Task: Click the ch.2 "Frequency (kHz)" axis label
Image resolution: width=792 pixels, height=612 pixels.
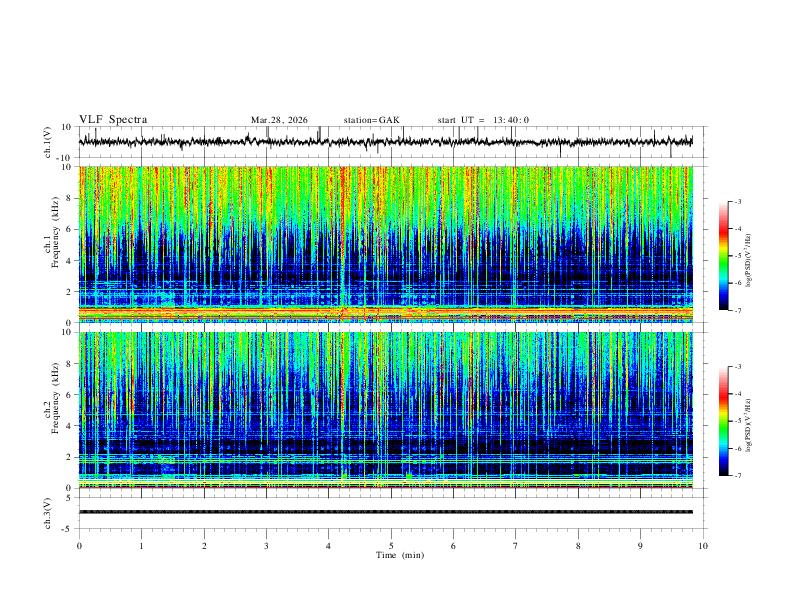Action: pos(56,397)
